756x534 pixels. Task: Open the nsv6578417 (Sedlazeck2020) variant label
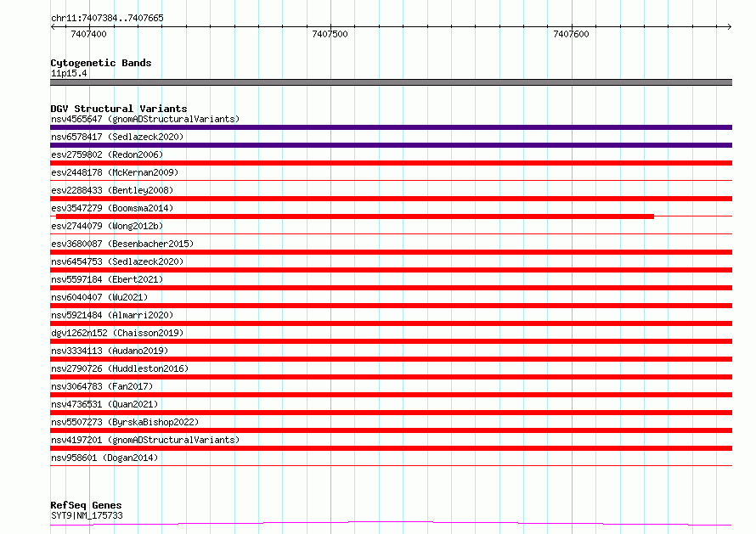tap(117, 137)
